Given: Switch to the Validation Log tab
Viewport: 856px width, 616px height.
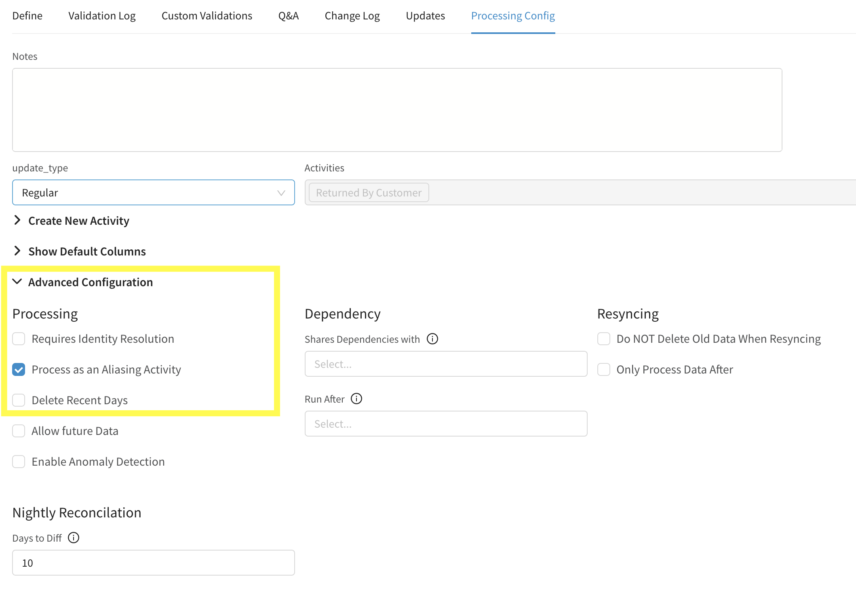Looking at the screenshot, I should (102, 16).
